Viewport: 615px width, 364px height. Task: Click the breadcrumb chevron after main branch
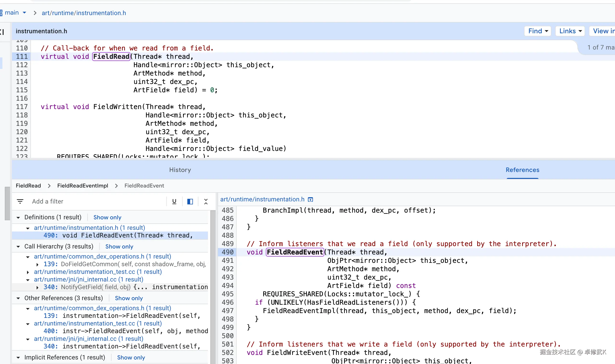point(35,13)
